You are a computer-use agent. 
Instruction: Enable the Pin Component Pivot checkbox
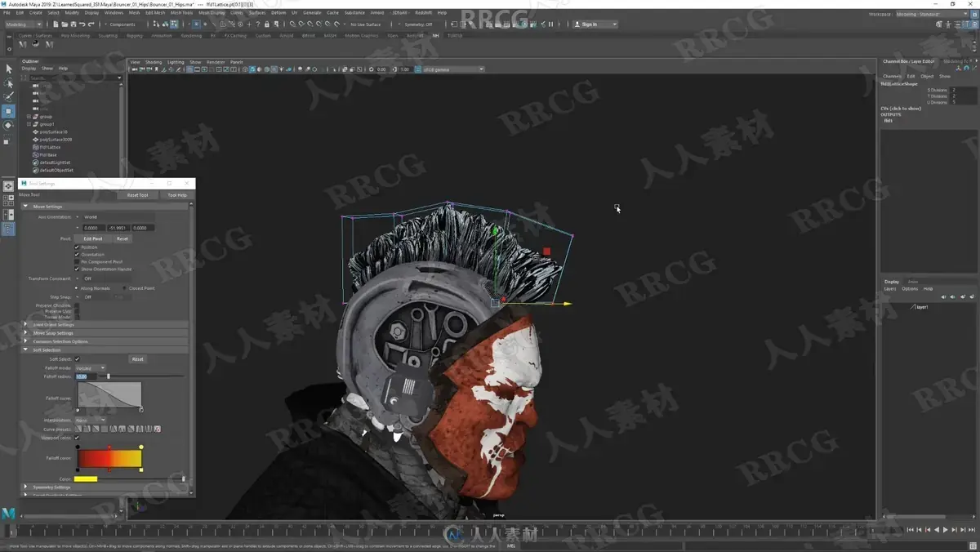[78, 261]
